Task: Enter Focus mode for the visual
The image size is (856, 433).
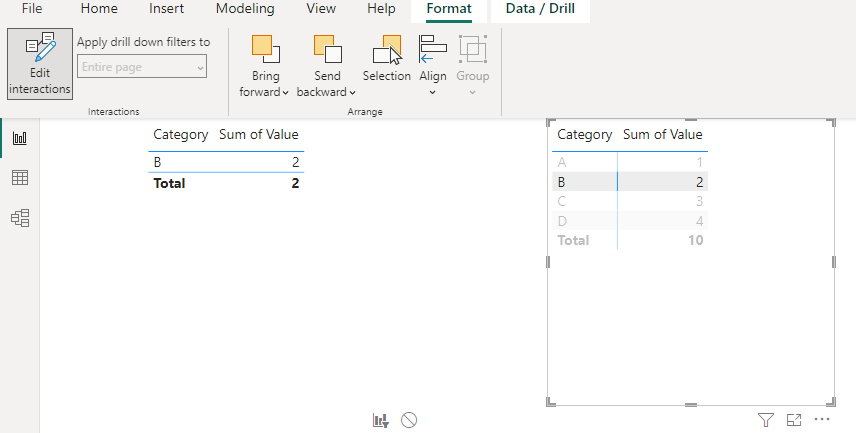Action: (x=794, y=420)
